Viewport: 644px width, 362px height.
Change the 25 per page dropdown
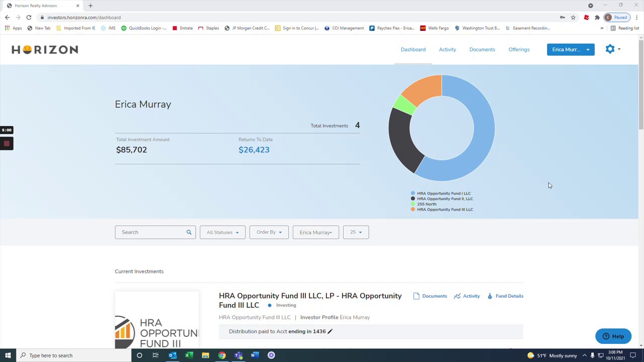point(356,232)
